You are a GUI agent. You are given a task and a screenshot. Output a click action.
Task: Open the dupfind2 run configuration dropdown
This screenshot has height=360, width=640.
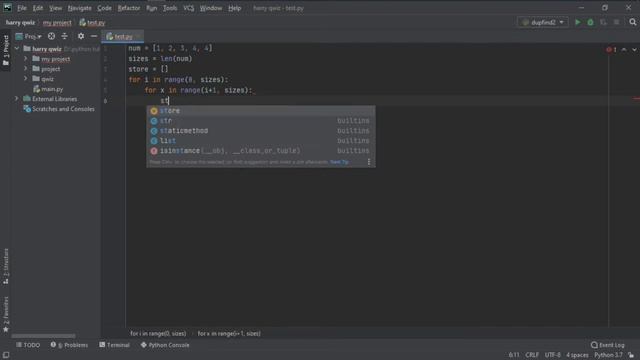pyautogui.click(x=543, y=22)
